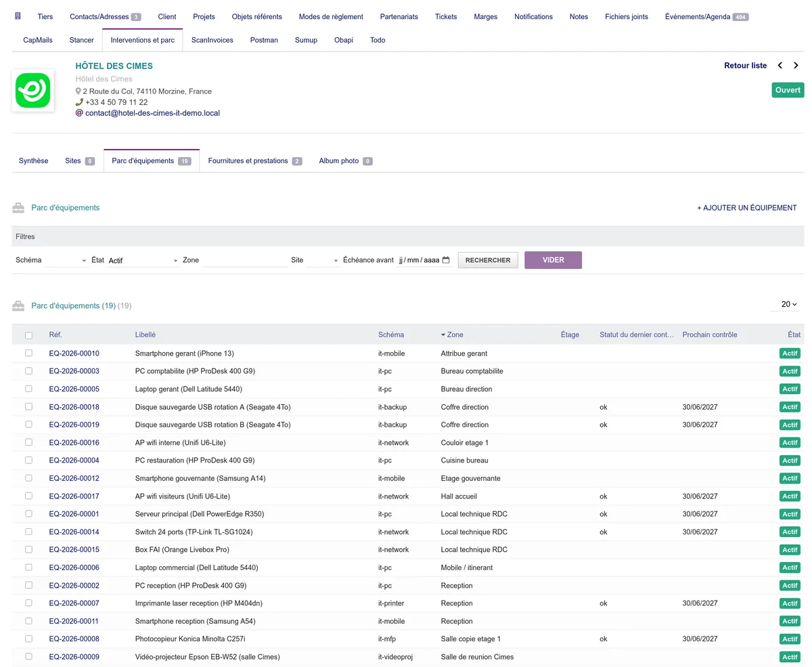This screenshot has width=812, height=667.
Task: Click 'it-mfp' schema cell
Action: (388, 639)
